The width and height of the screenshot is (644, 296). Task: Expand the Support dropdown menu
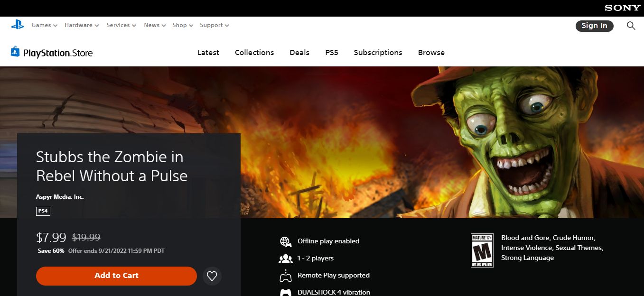[x=215, y=25]
